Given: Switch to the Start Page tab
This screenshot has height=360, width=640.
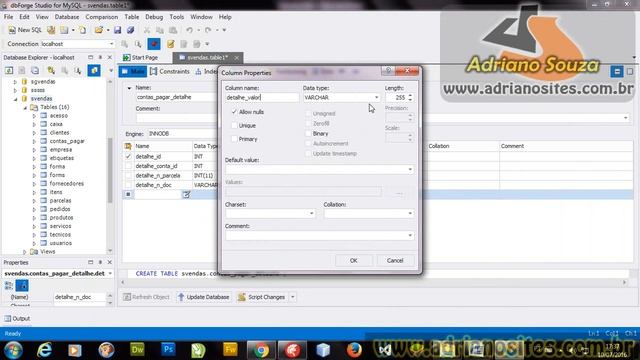Looking at the screenshot, I should [141, 58].
